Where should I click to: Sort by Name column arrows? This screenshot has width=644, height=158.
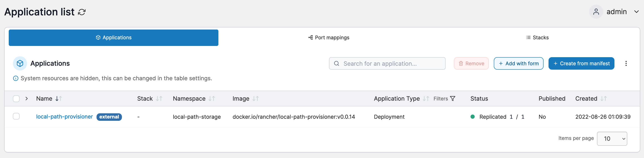click(58, 99)
